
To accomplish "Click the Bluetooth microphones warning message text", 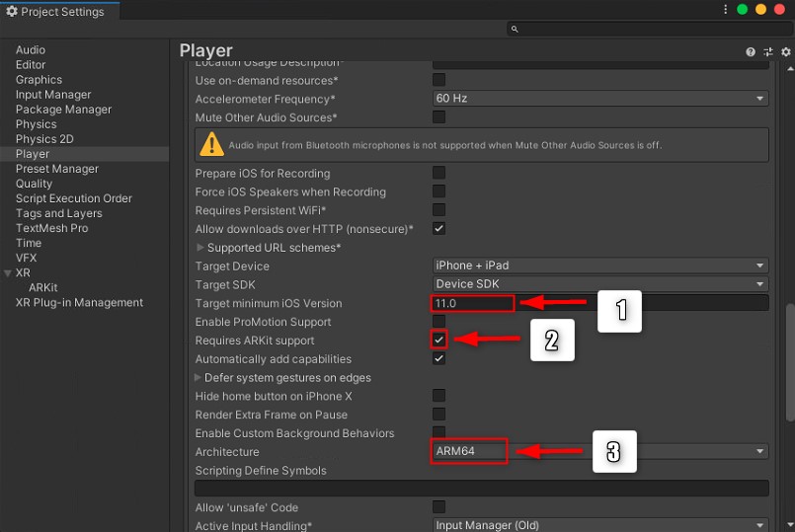I will tap(445, 145).
